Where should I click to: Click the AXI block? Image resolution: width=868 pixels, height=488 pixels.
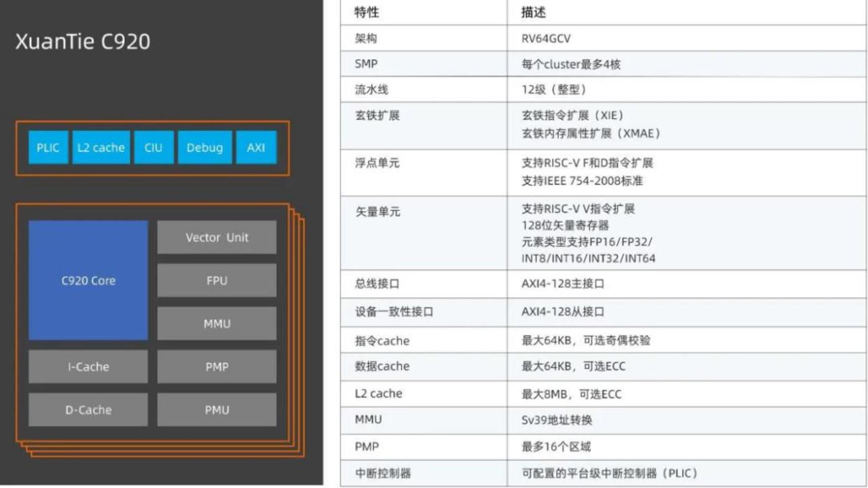(256, 148)
